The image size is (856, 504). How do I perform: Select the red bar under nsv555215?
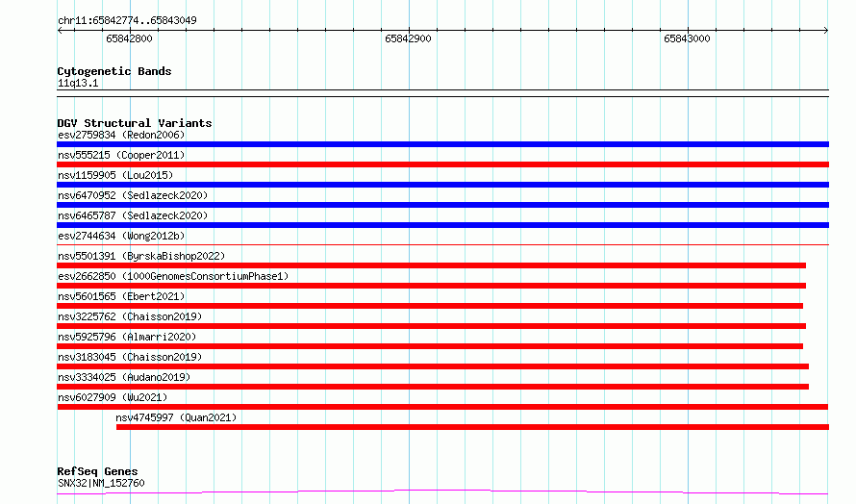coord(442,164)
